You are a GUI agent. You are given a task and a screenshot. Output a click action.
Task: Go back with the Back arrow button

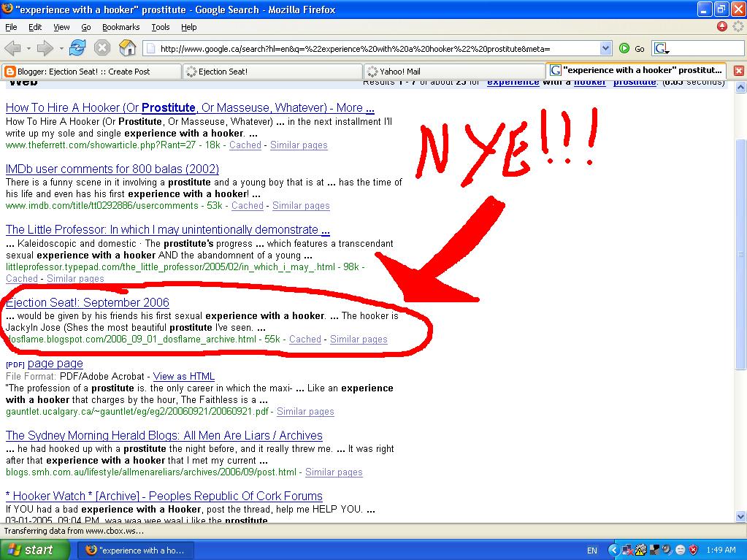13,48
